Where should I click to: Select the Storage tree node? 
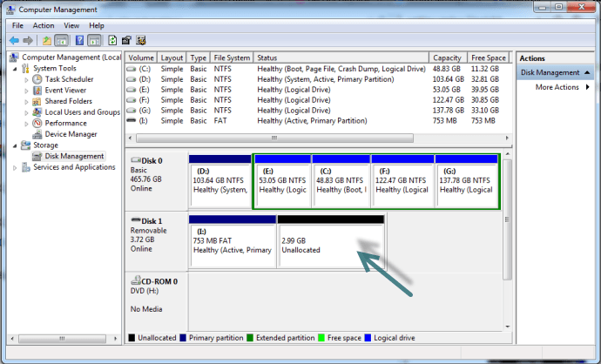[x=45, y=145]
